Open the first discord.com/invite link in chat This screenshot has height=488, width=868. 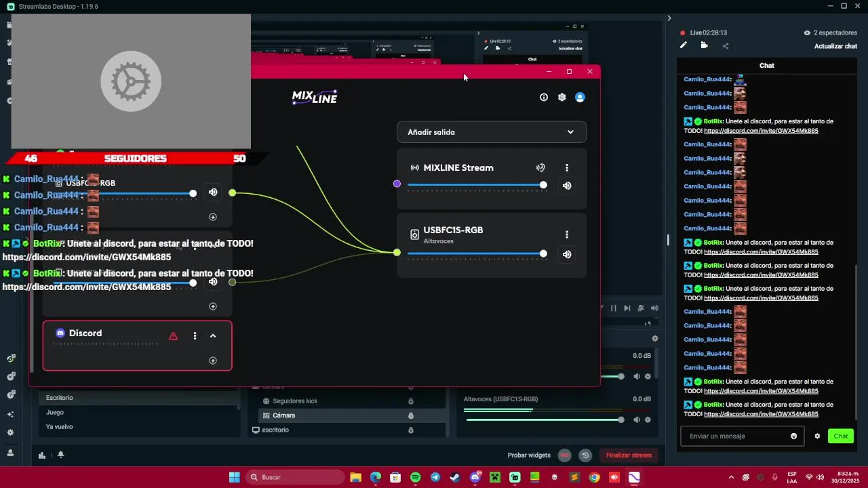[761, 131]
